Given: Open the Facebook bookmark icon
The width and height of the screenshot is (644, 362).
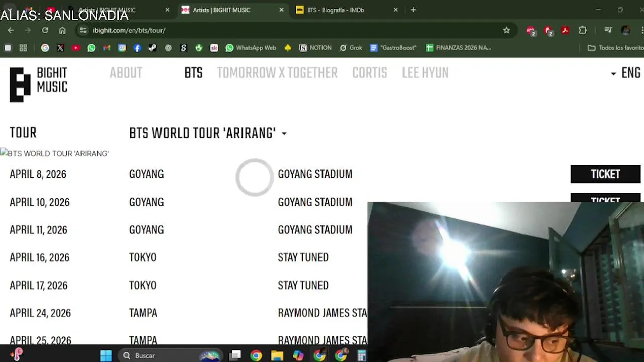Looking at the screenshot, I should click(137, 48).
